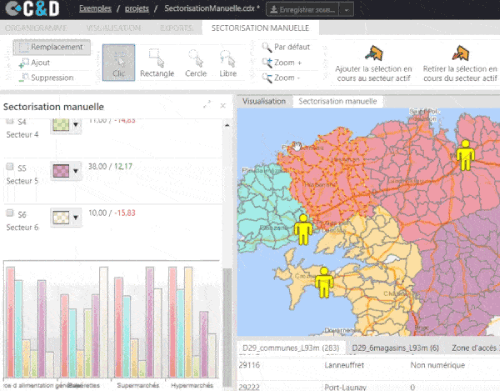Screen dimensions: 500x391
Task: Click the 38.00 / 12.17 value
Action: pos(110,166)
